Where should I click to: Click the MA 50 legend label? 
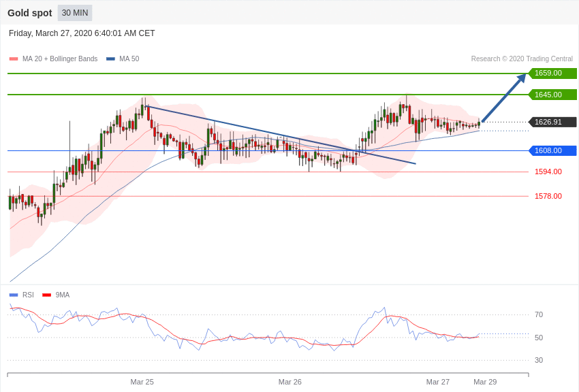129,59
